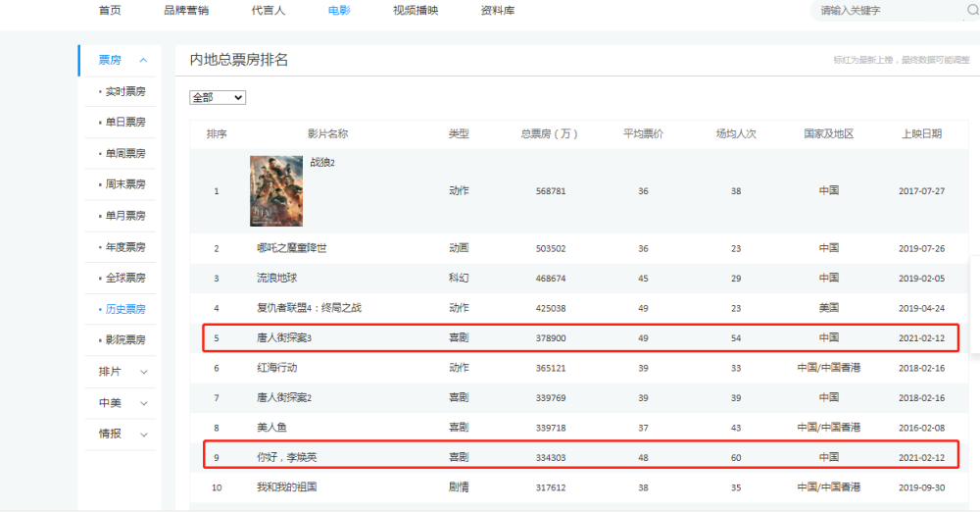Open the 你好，李焕英 film title
The height and width of the screenshot is (512, 980).
coord(287,457)
